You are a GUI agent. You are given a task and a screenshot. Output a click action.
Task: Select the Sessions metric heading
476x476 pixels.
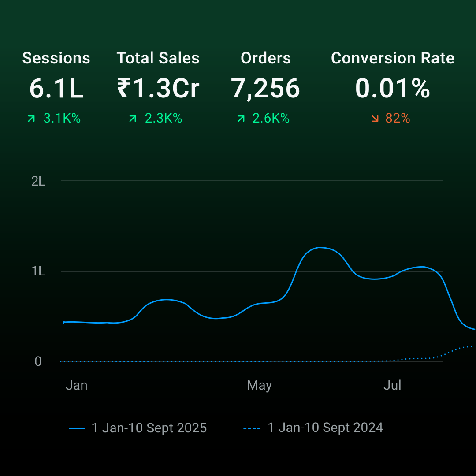(x=56, y=58)
